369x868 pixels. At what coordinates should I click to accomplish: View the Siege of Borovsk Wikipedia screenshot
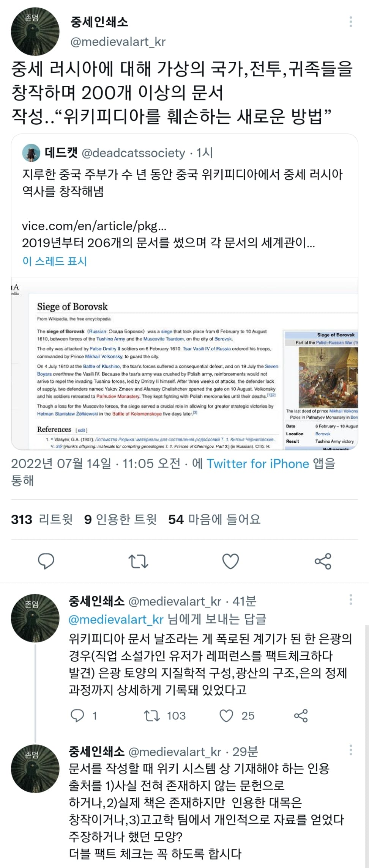184,363
